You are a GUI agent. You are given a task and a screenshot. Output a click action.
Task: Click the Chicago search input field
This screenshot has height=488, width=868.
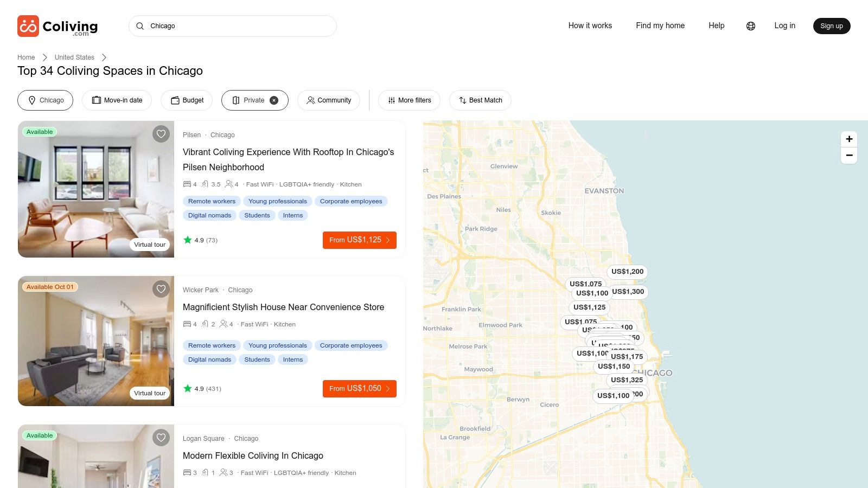pyautogui.click(x=233, y=26)
